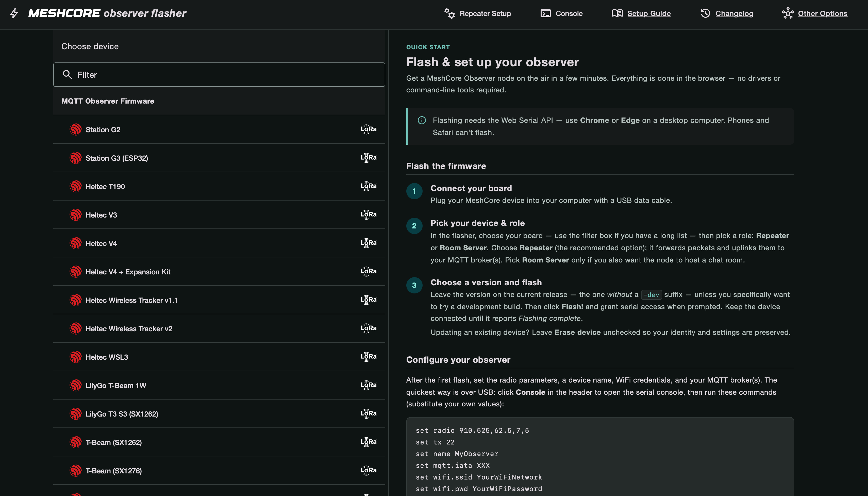The height and width of the screenshot is (496, 868).
Task: Click the QUICK START label
Action: 428,47
